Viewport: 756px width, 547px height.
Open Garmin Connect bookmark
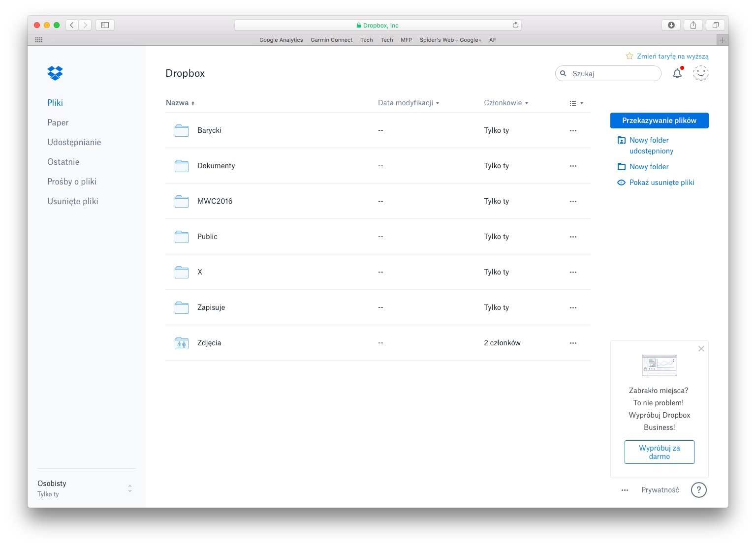331,40
